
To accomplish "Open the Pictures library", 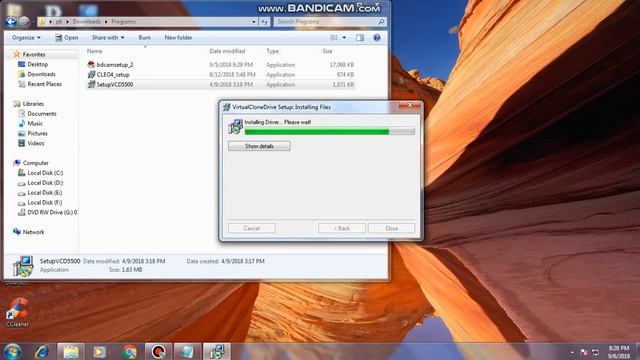I will pyautogui.click(x=38, y=133).
